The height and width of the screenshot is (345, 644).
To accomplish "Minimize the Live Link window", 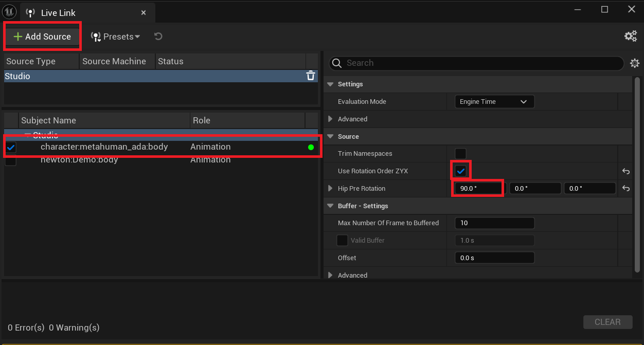I will (x=578, y=9).
